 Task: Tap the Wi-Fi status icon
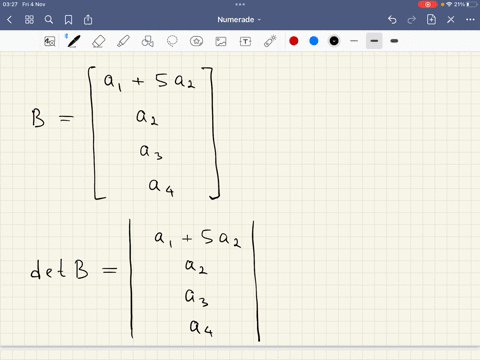[449, 4]
